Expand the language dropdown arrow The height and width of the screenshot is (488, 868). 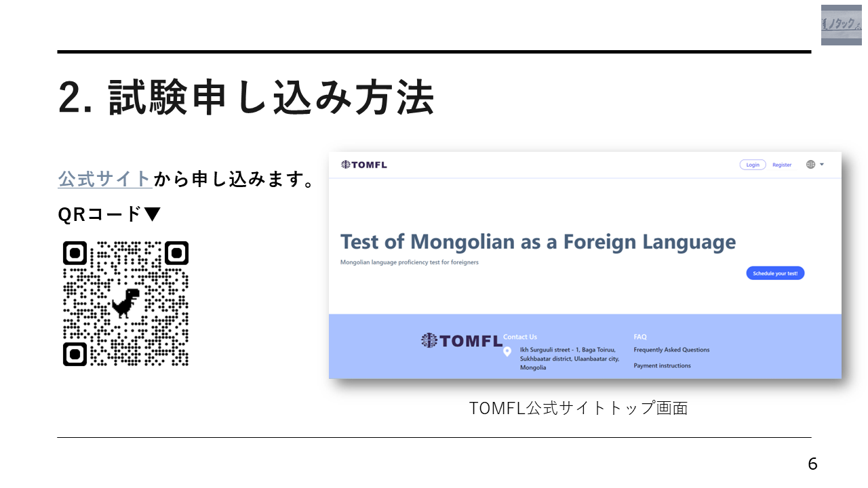click(822, 165)
